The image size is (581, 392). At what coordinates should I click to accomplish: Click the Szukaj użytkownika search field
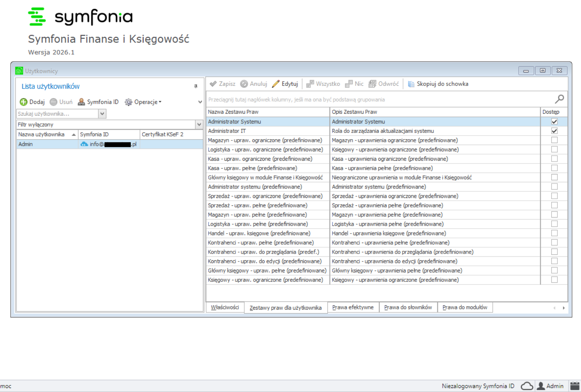click(57, 114)
